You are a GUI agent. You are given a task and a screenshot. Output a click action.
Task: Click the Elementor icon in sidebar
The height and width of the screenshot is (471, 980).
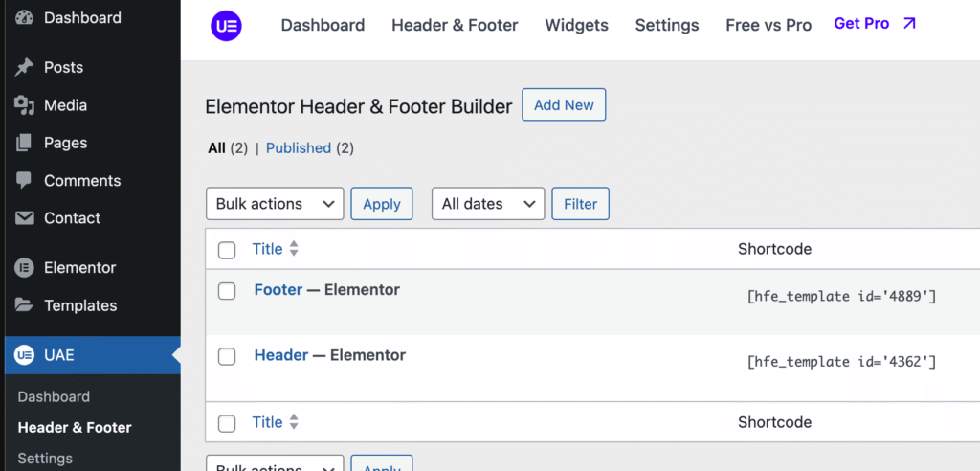coord(25,268)
